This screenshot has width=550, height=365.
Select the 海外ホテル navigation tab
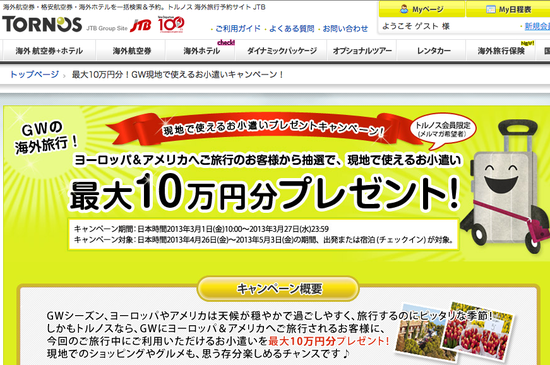(201, 50)
